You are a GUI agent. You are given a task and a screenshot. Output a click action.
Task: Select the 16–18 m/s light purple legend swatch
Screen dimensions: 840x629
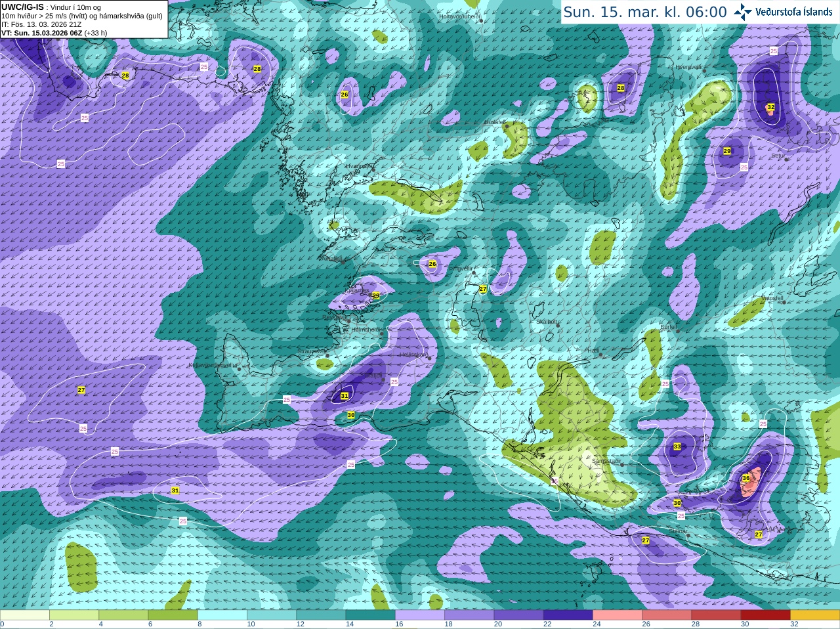click(x=420, y=615)
